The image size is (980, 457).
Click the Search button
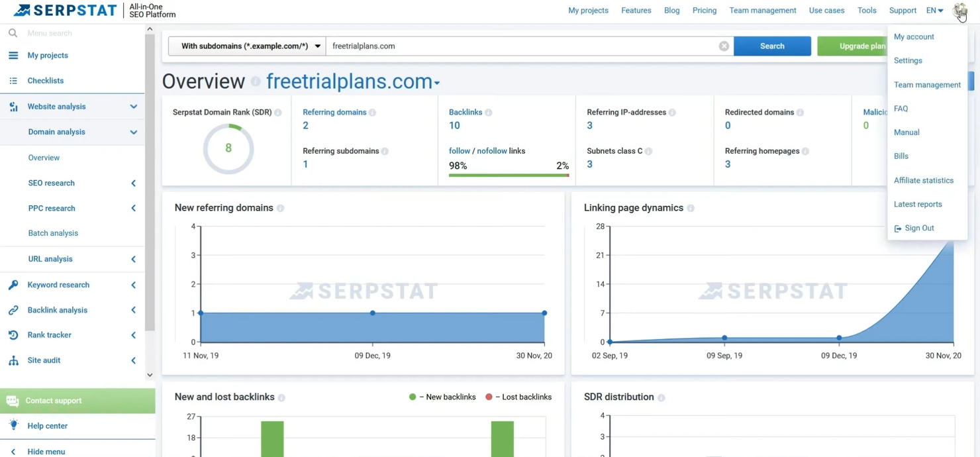click(771, 46)
